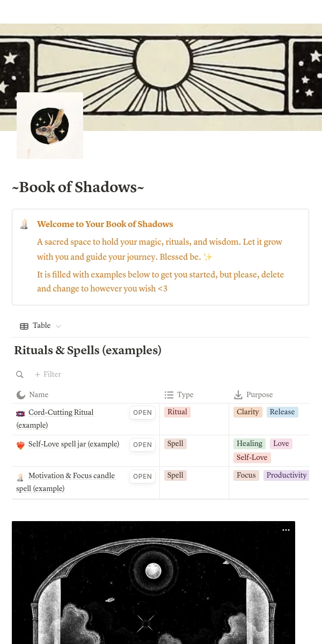
Task: Click the Productivity purpose tag
Action: click(x=286, y=475)
